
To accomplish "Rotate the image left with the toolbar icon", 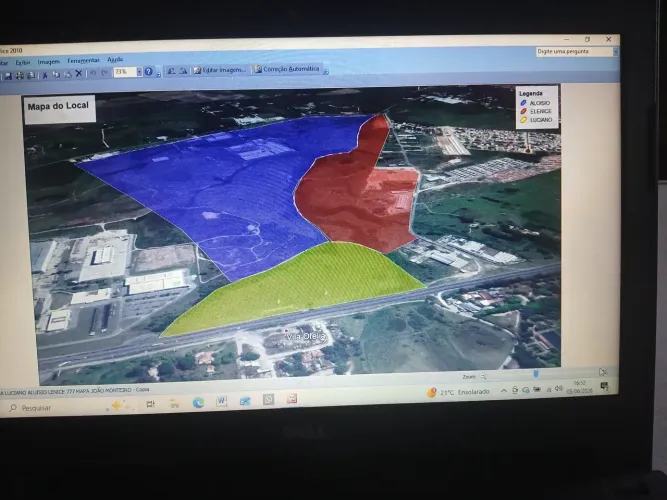I will click(171, 71).
